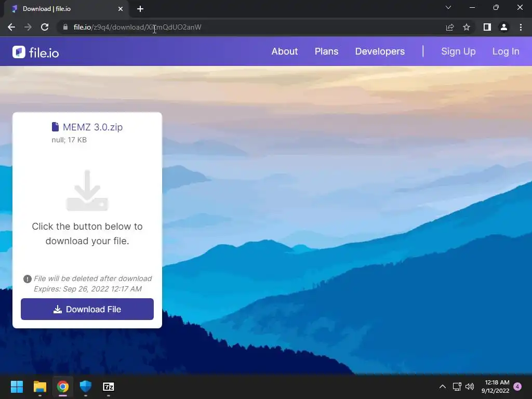Open File Explorer from taskbar
This screenshot has width=532, height=399.
point(39,387)
